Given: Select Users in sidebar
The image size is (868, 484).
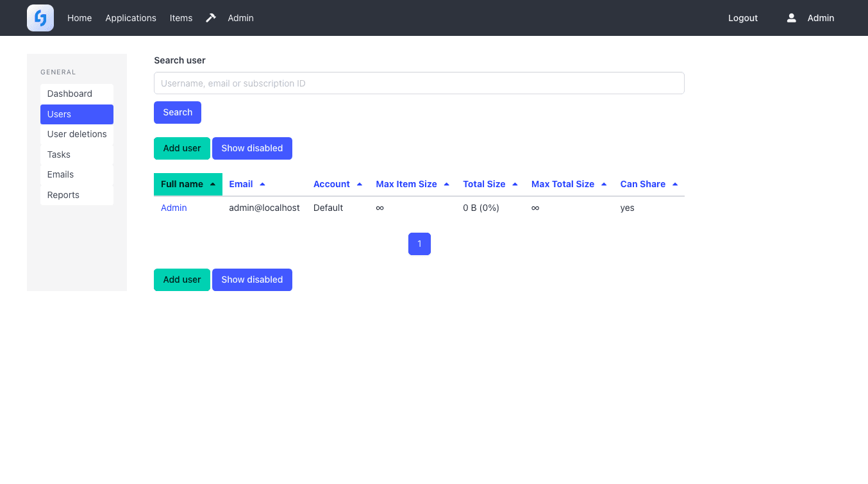Looking at the screenshot, I should coord(77,114).
